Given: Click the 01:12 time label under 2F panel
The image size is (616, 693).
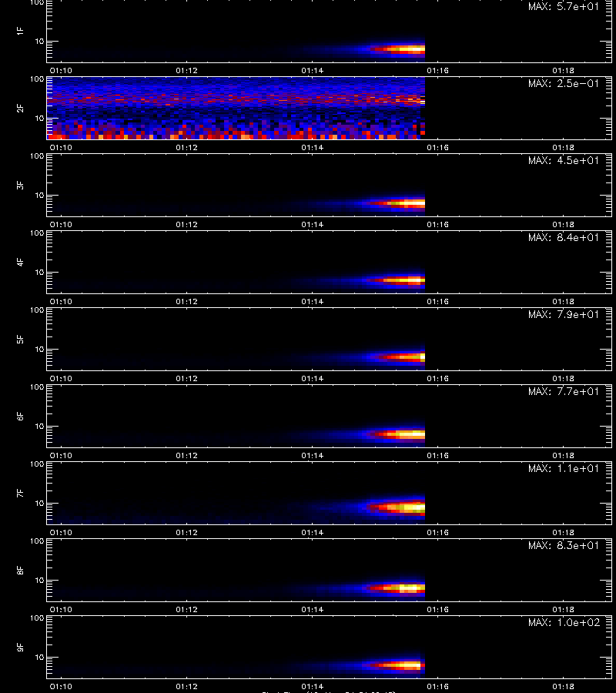Looking at the screenshot, I should pyautogui.click(x=186, y=148).
